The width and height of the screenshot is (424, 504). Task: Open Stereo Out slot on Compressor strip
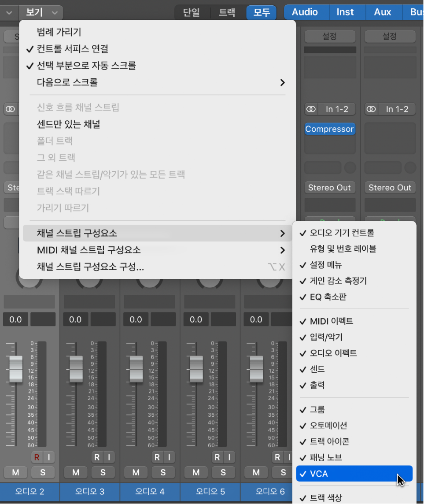(330, 188)
